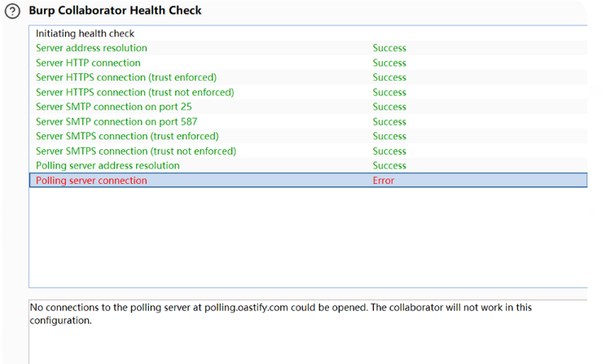Select 'Server SMTP connection on port 25'
The width and height of the screenshot is (615, 364).
(114, 107)
